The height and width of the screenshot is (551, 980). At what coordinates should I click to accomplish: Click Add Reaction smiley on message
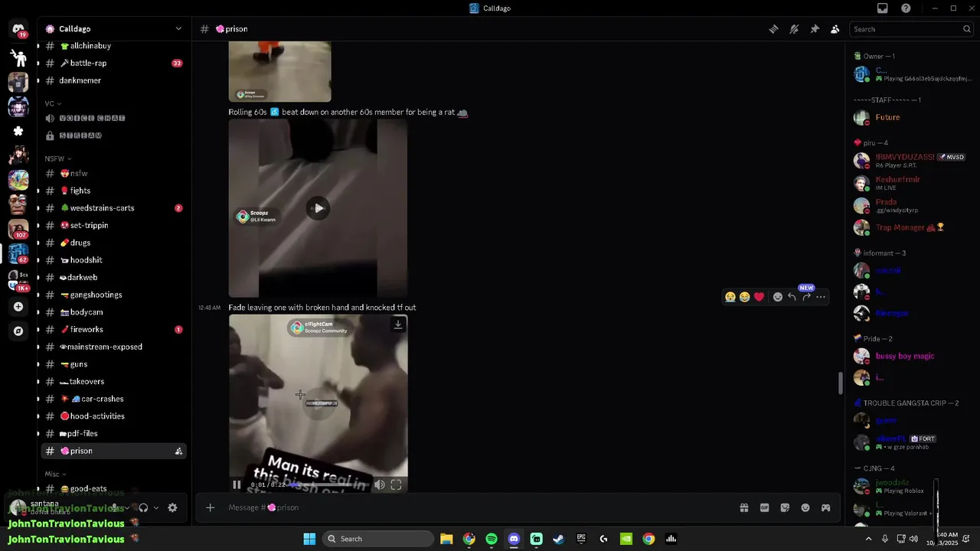click(x=778, y=297)
